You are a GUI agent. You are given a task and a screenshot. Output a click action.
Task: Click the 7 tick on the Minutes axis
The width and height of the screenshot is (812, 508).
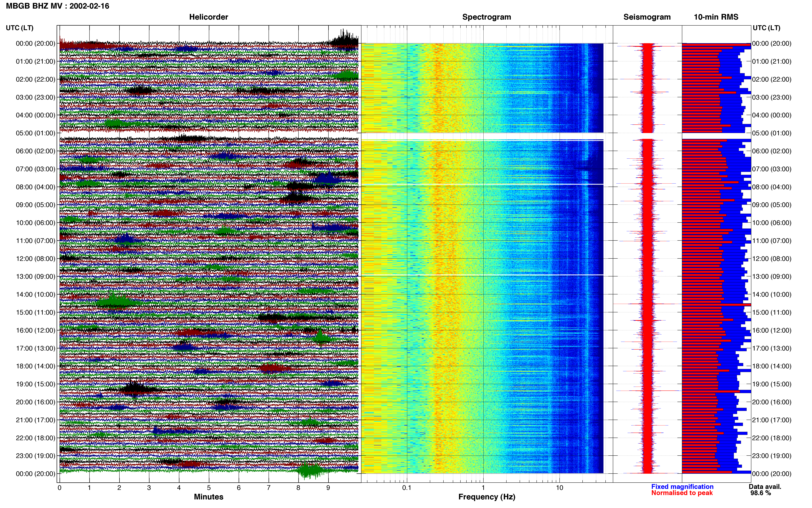click(269, 487)
